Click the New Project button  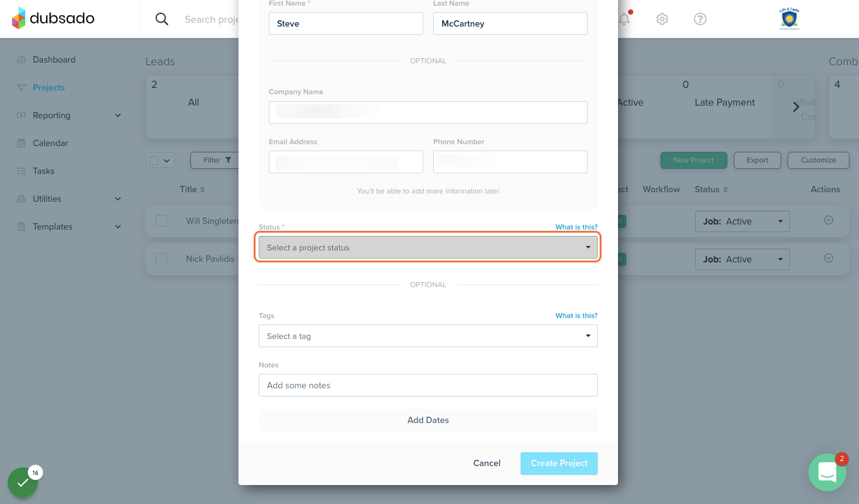point(693,160)
